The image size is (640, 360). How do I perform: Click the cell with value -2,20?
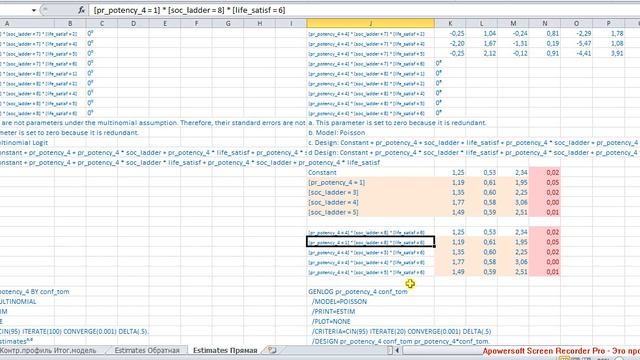pyautogui.click(x=450, y=43)
